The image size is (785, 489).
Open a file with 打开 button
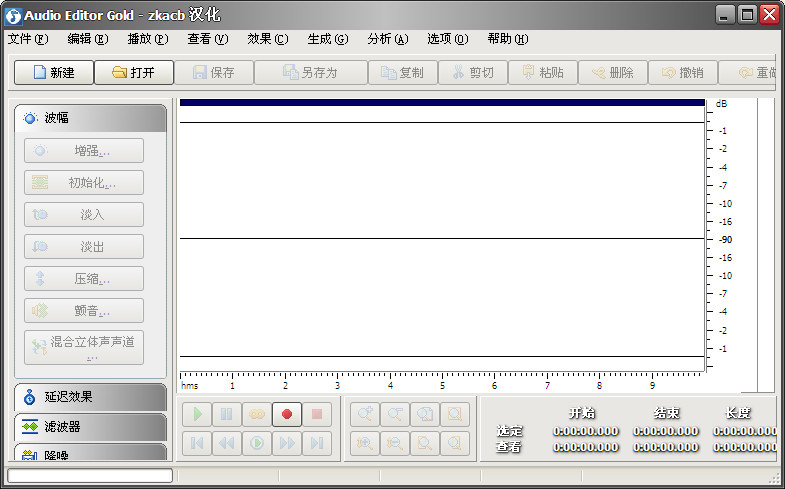tap(134, 73)
